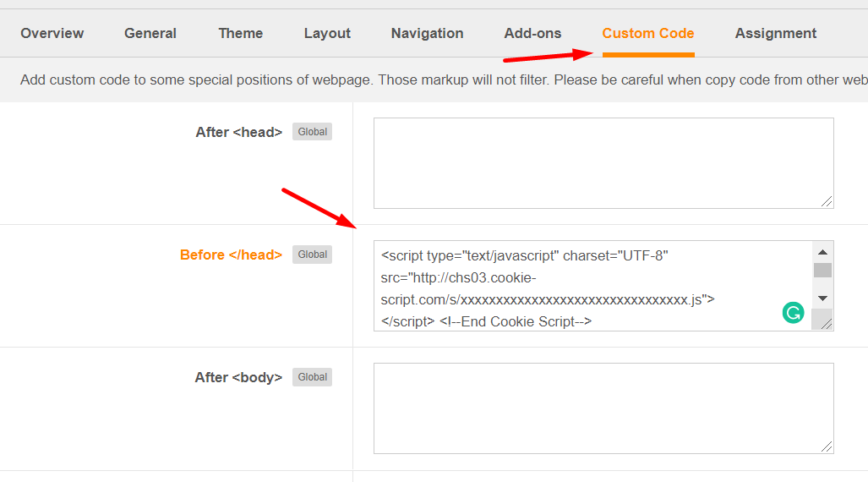868x482 pixels.
Task: Click the After <head> code textarea
Action: tap(603, 163)
